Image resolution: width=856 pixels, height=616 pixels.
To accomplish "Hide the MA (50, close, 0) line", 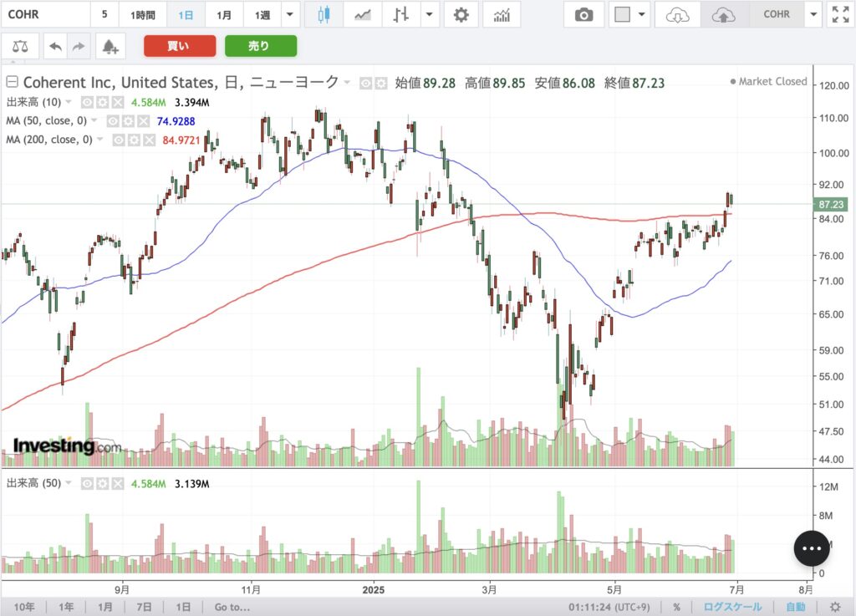I will tap(113, 121).
